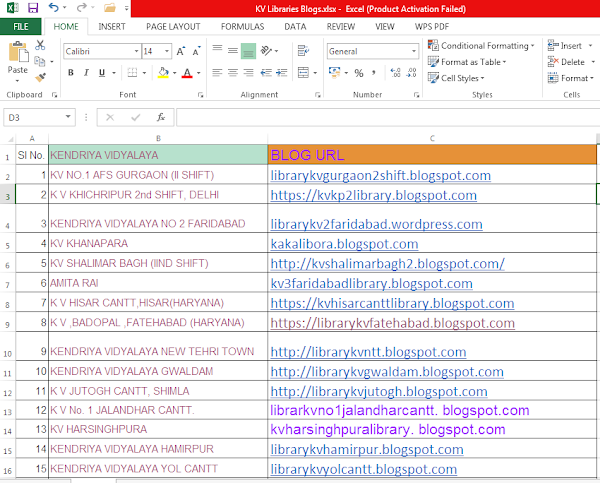Screen dimensions: 600x483
Task: Click inside the formula bar input
Action: (388, 117)
